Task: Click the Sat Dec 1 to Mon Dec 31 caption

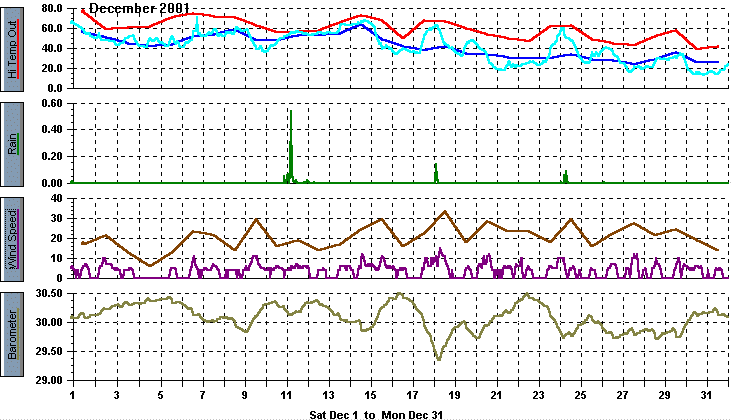Action: (x=375, y=412)
